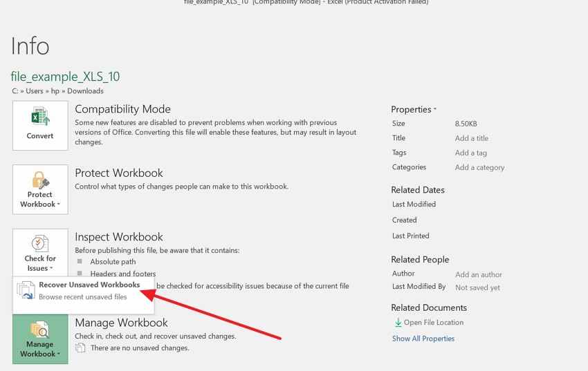This screenshot has width=588, height=371.
Task: Click the Open File Location arrow icon
Action: coord(398,323)
